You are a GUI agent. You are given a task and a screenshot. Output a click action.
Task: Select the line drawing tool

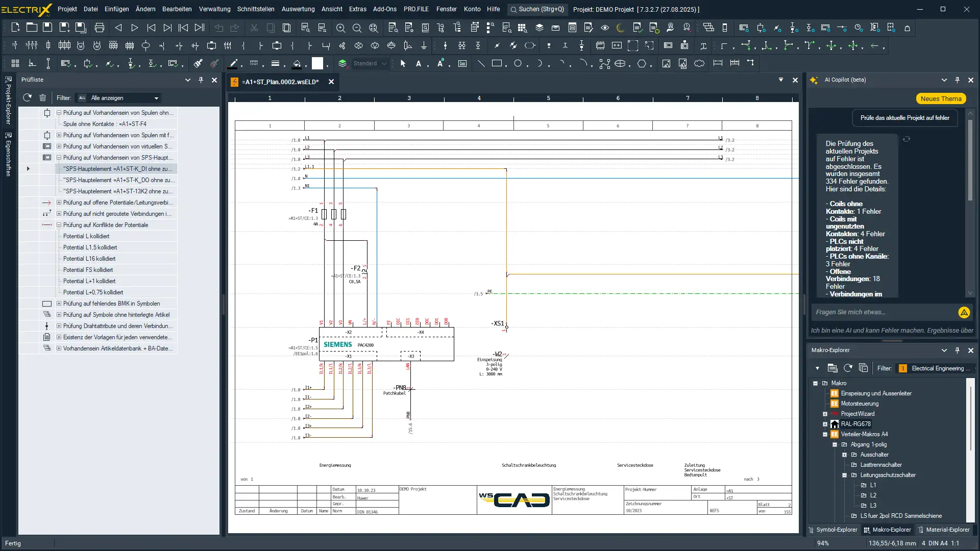(481, 63)
